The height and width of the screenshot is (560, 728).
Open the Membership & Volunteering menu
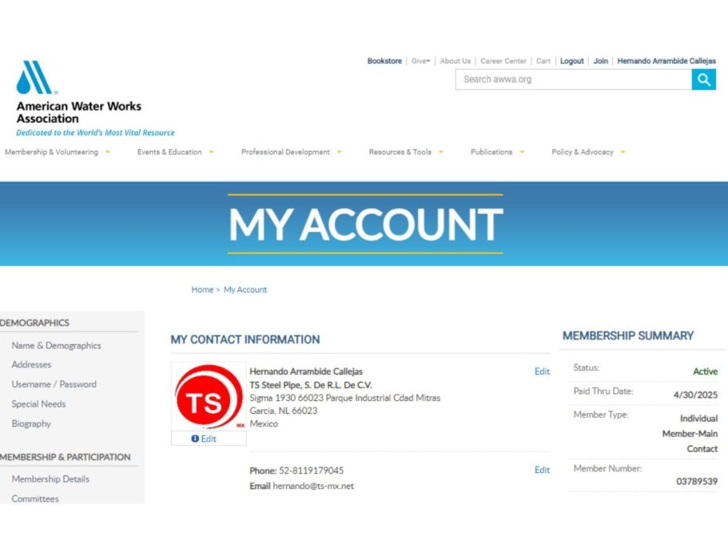point(51,152)
